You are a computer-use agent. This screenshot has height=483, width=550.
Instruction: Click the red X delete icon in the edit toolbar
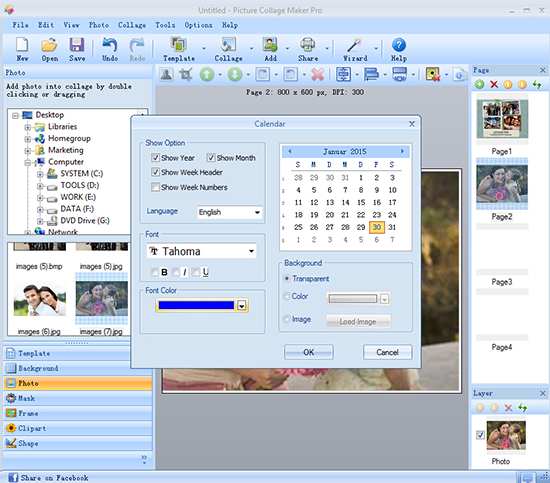[317, 74]
